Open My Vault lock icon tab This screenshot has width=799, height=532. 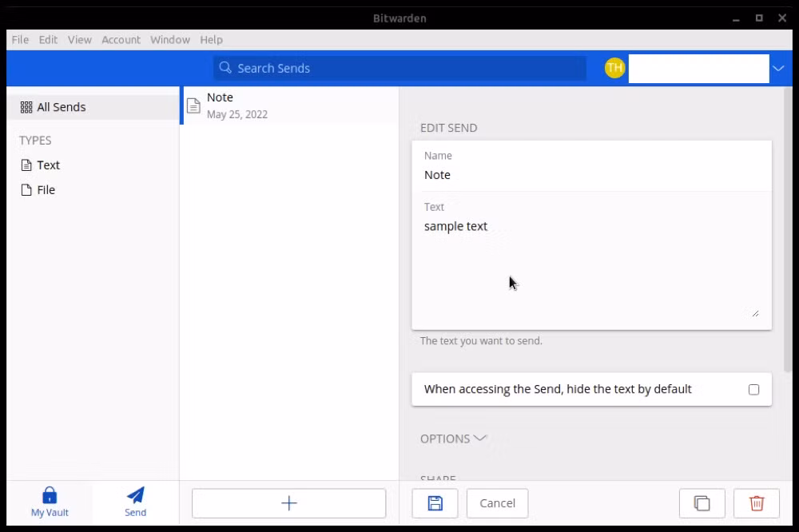coord(50,502)
